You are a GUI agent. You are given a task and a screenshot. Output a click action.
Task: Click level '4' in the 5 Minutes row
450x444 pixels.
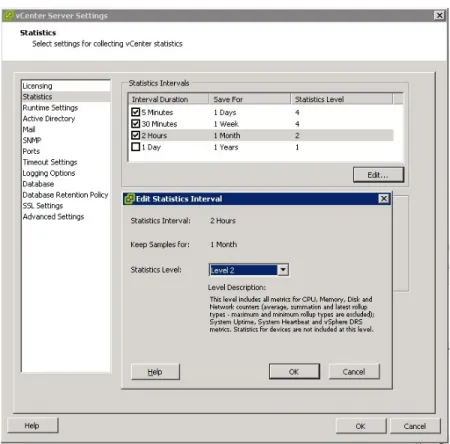point(297,112)
